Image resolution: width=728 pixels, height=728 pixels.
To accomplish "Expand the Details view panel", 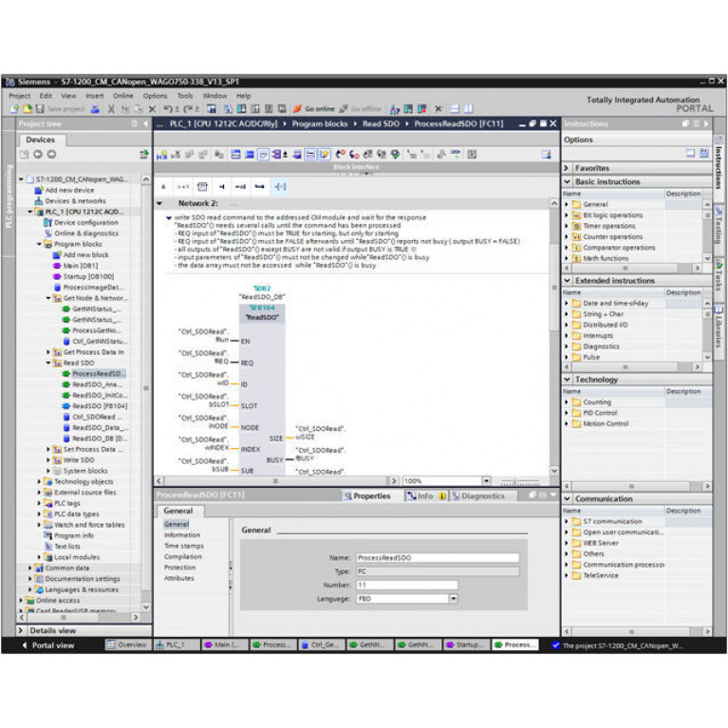I will (x=21, y=630).
